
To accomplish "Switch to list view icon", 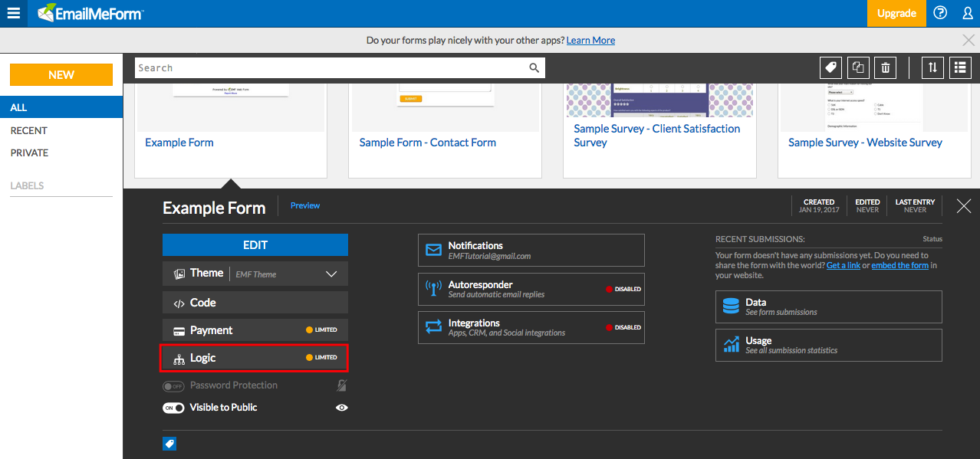I will pyautogui.click(x=960, y=67).
